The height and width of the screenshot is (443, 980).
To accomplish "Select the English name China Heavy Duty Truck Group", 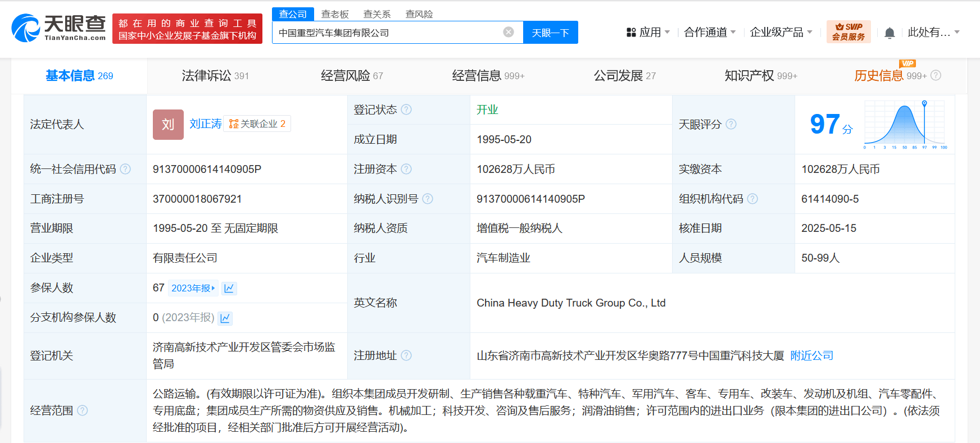I will (571, 303).
